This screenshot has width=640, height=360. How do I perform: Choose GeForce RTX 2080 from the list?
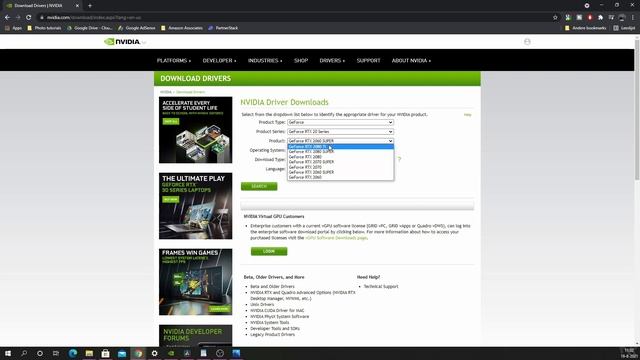pos(340,157)
